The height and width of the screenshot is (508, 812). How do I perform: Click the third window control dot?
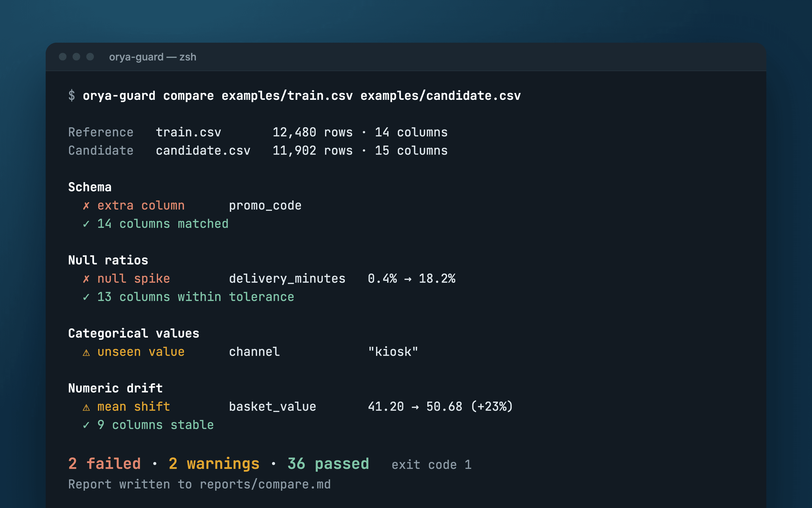pyautogui.click(x=90, y=57)
